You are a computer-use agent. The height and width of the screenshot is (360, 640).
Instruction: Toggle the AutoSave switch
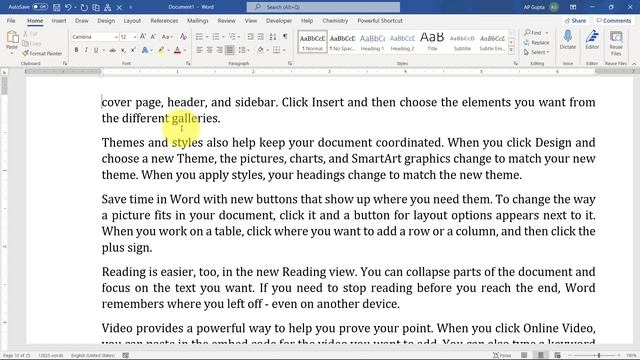40,7
